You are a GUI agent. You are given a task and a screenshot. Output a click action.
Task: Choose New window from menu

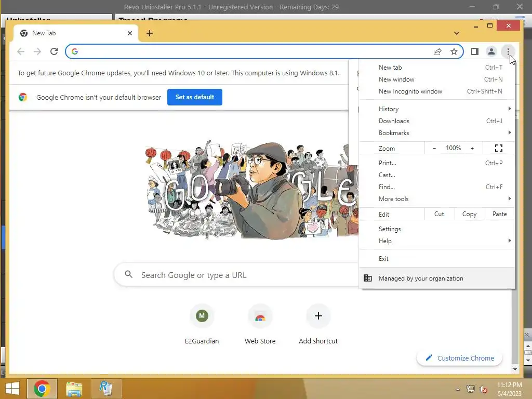pos(437,79)
